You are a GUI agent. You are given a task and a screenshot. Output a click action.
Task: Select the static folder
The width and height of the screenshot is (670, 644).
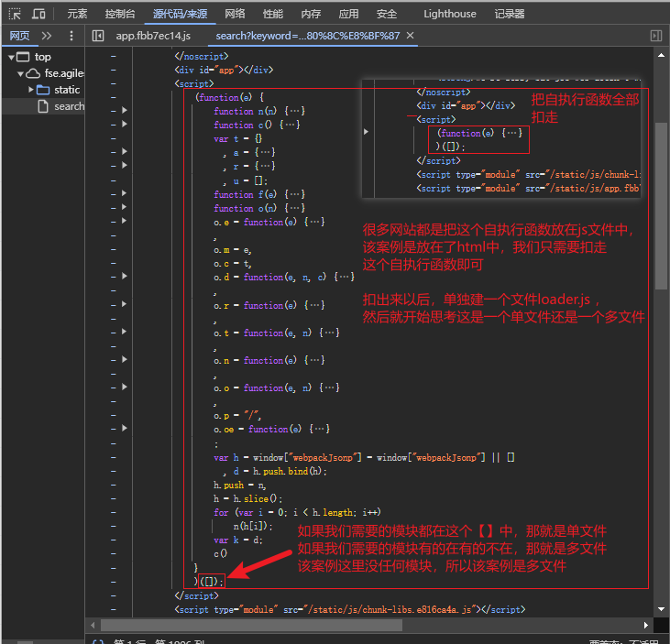click(67, 90)
